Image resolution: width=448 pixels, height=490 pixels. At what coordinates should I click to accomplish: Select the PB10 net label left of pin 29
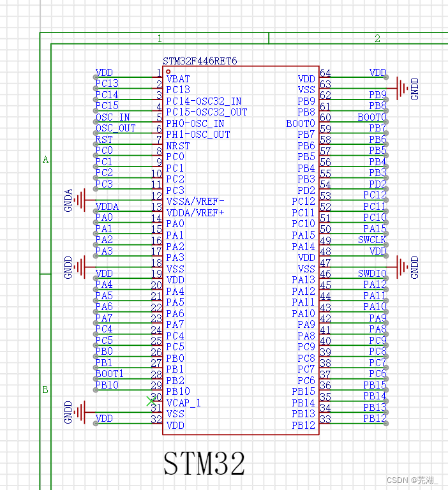pos(107,385)
